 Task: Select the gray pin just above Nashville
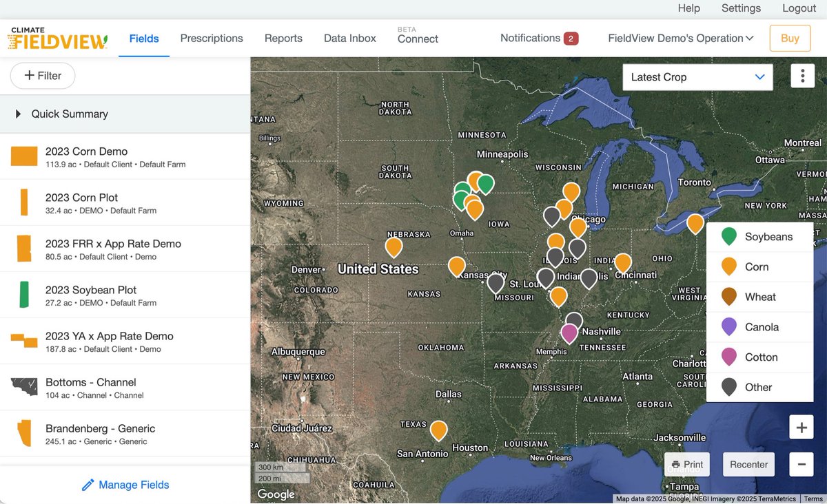(x=574, y=319)
